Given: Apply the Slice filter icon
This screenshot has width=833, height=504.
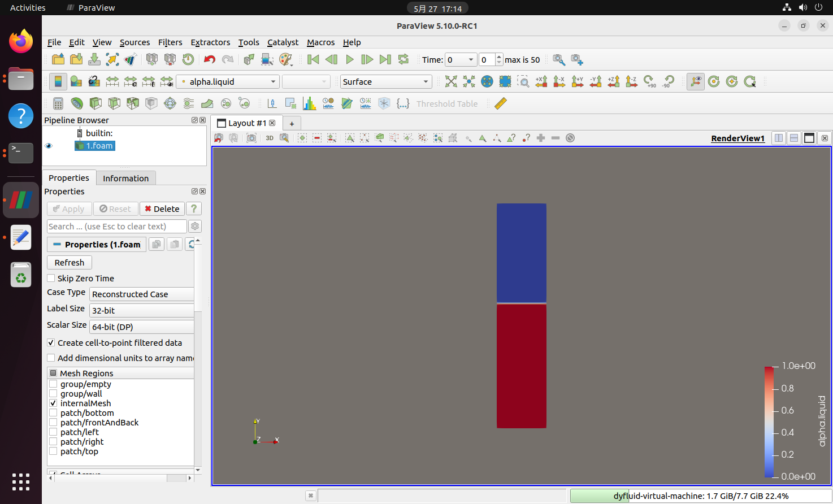Looking at the screenshot, I should 114,103.
